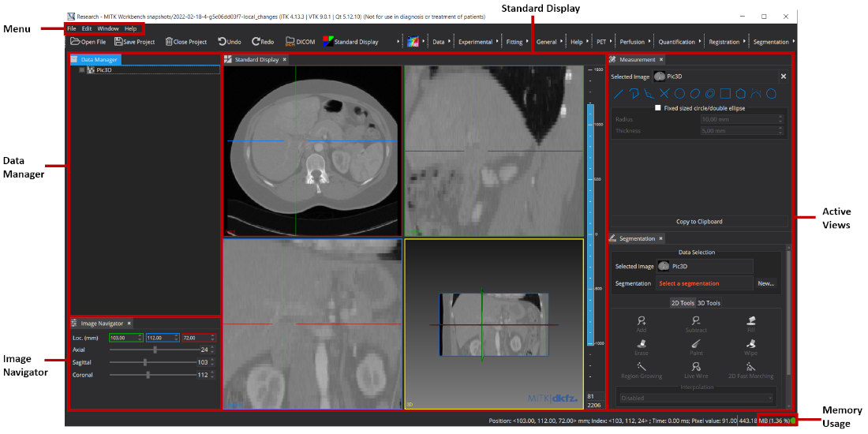868x434 pixels.
Task: Select the rectangle measurement tool
Action: click(x=725, y=94)
